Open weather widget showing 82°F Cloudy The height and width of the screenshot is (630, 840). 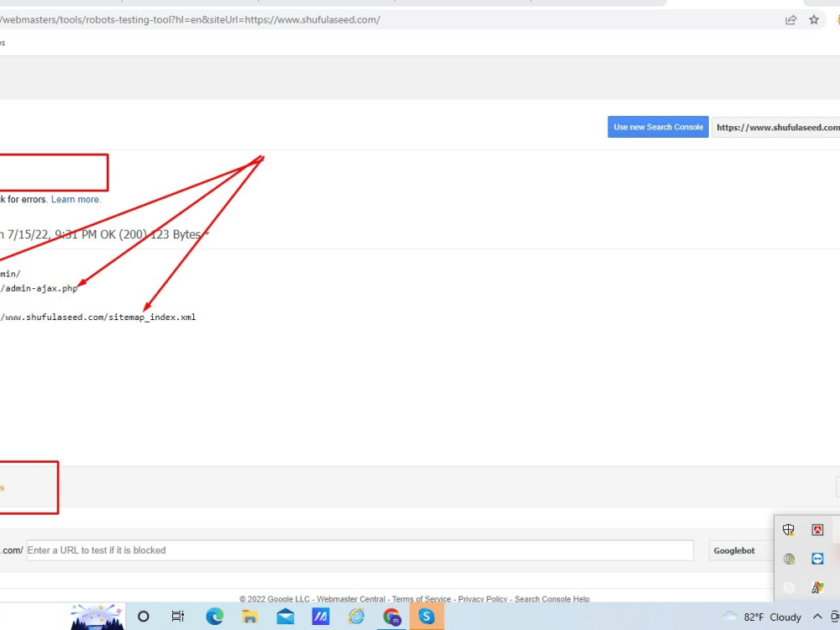(x=762, y=617)
